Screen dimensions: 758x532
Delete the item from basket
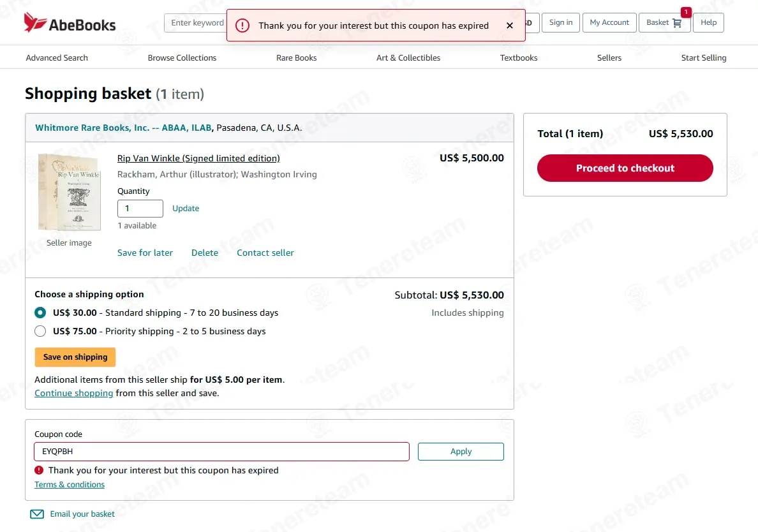coord(204,253)
